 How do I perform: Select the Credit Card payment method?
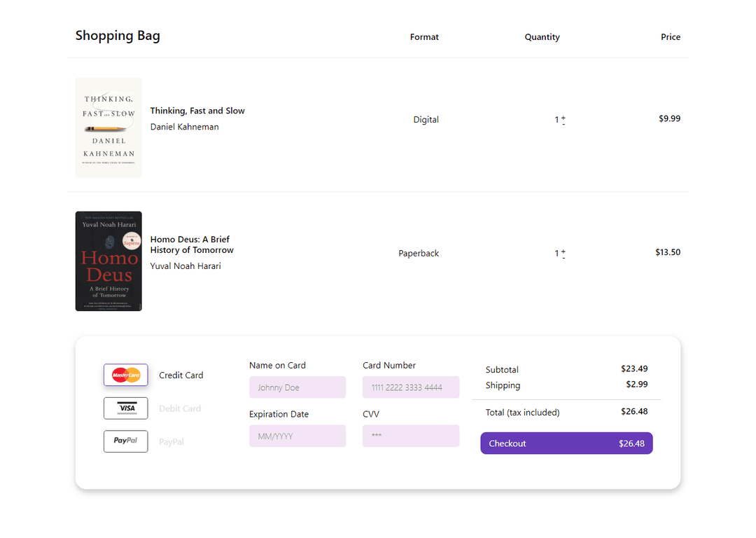coord(181,375)
